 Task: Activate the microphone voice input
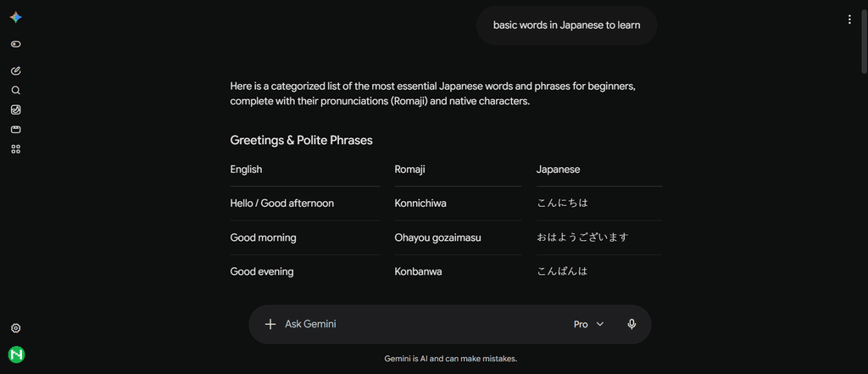click(632, 324)
